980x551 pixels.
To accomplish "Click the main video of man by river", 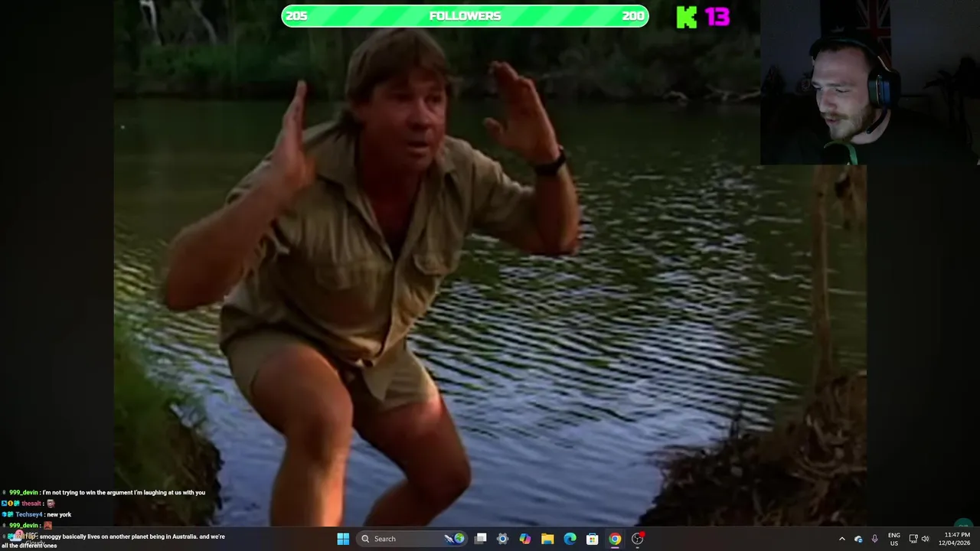I will point(490,263).
